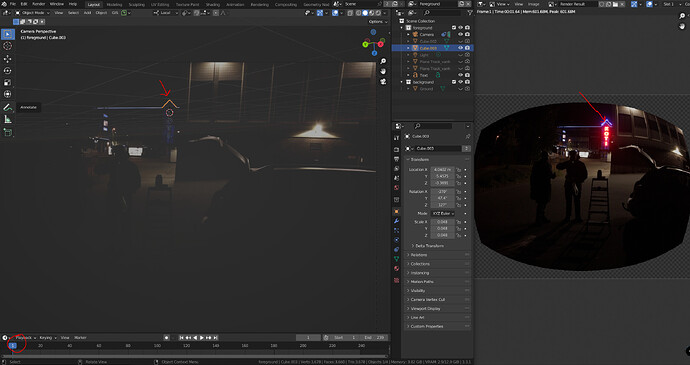690x365 pixels.
Task: Click the viewport zoom magnifier icon
Action: (383, 61)
